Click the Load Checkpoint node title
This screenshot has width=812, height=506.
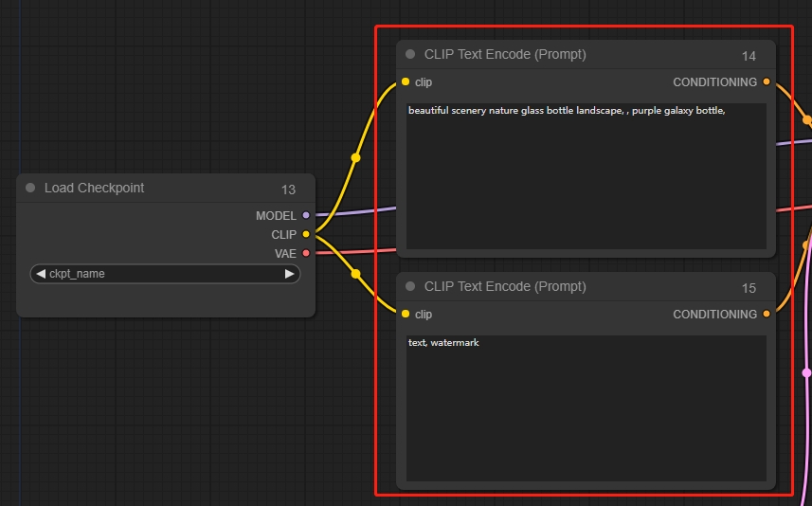click(x=95, y=188)
